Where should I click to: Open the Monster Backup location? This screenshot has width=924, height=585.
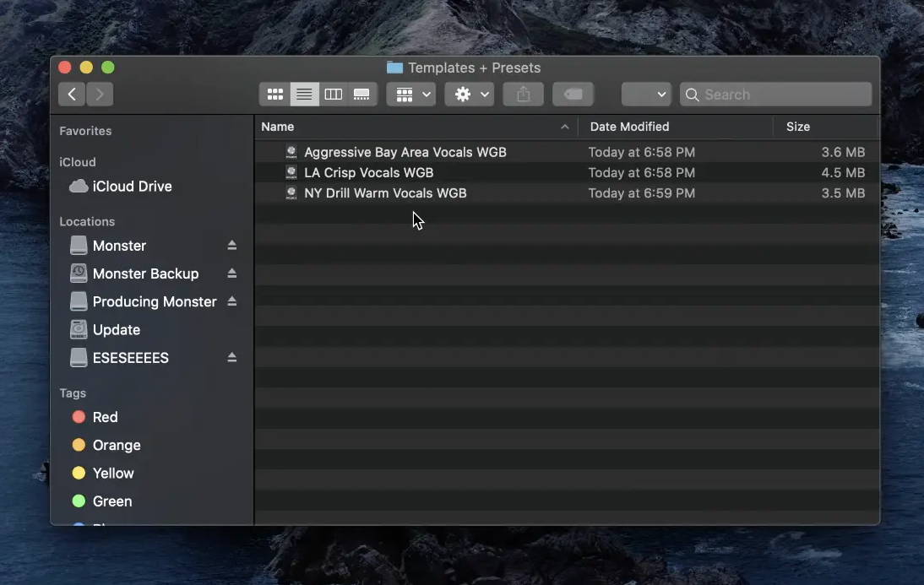(145, 274)
